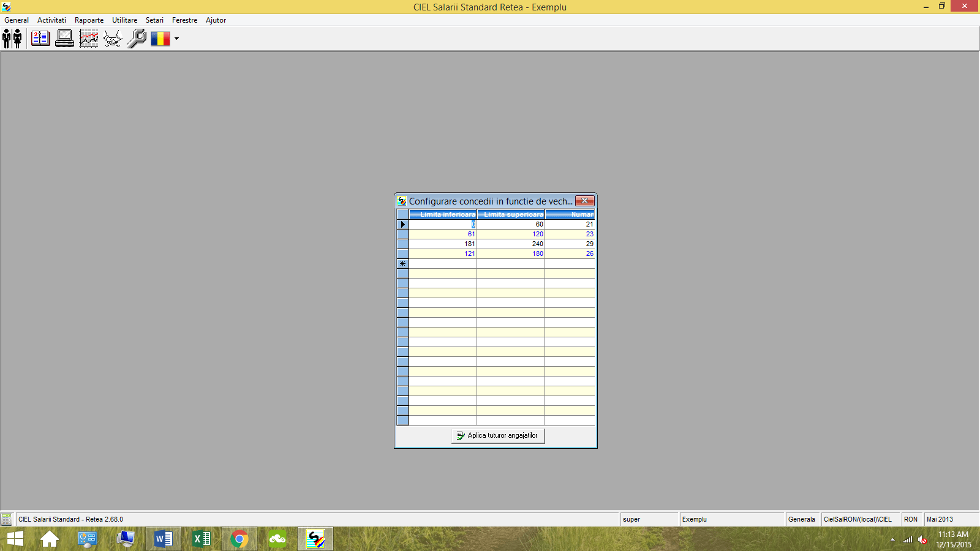
Task: Click Aplica tuturor angajatilor button
Action: [x=498, y=435]
